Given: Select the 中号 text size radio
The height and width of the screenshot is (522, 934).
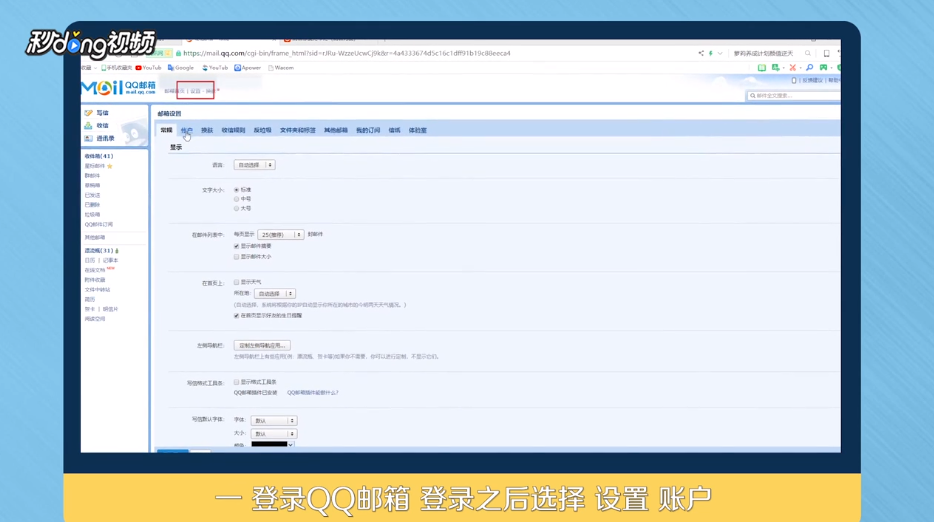Looking at the screenshot, I should click(x=236, y=199).
